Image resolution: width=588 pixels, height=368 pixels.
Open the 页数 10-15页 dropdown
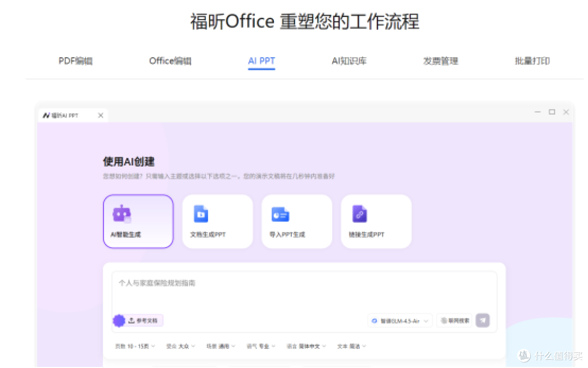click(135, 346)
